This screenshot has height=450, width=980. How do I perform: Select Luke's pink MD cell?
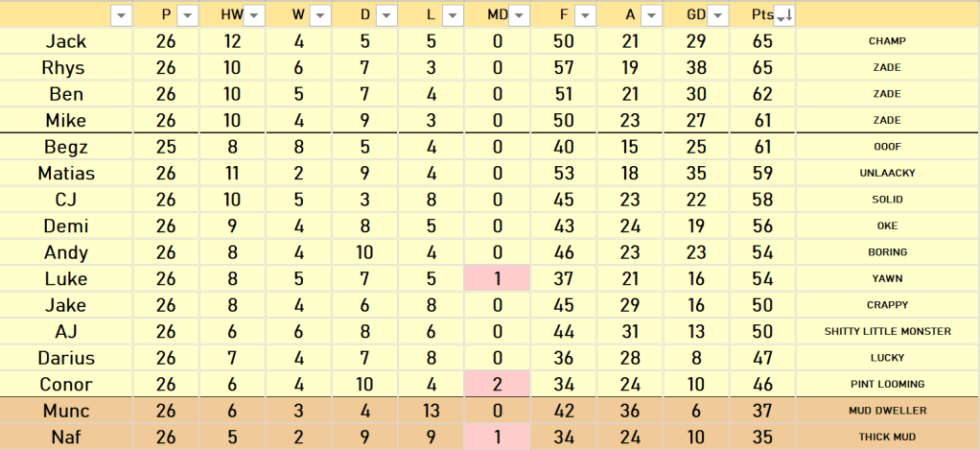coord(497,278)
